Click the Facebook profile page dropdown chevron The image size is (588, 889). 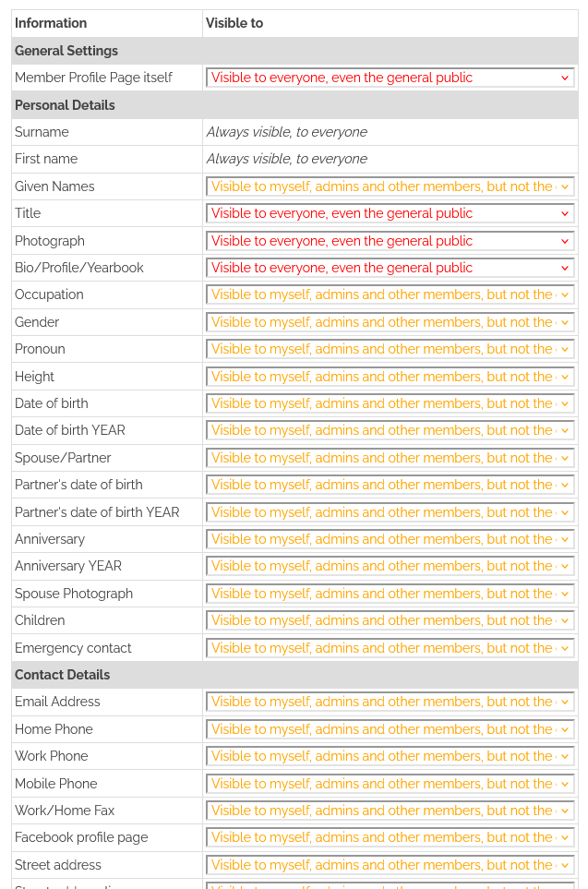(565, 838)
